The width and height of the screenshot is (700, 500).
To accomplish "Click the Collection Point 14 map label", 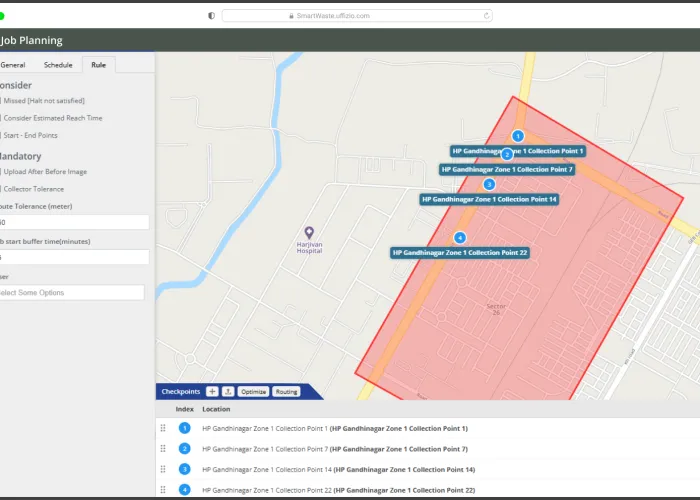I will tap(489, 199).
